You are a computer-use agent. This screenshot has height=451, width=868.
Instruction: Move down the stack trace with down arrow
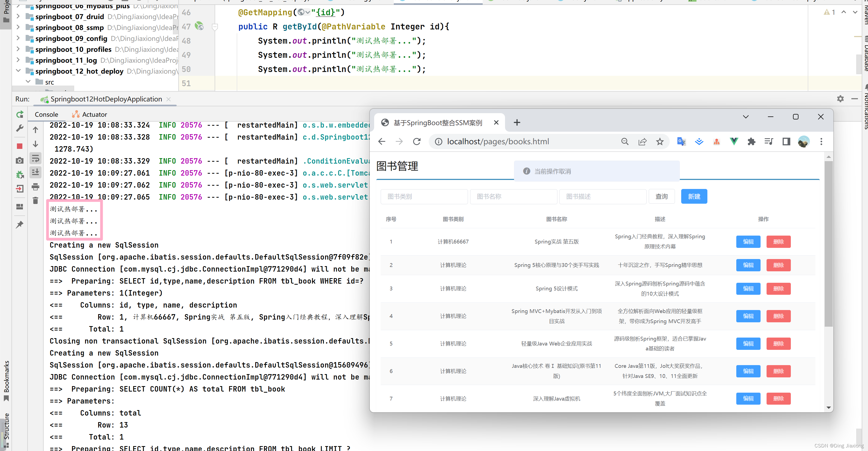point(35,144)
